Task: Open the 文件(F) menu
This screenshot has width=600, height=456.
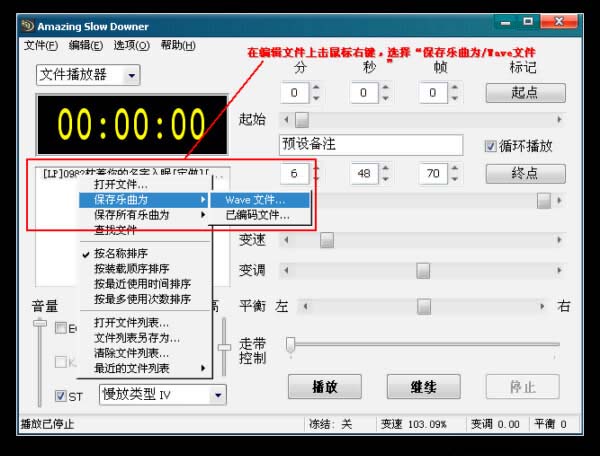Action: pyautogui.click(x=41, y=46)
